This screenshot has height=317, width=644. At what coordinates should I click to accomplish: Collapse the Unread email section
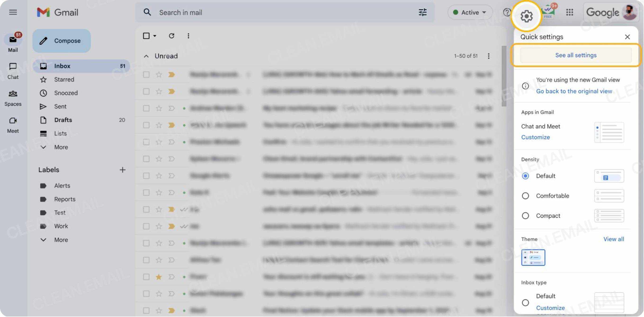(146, 56)
